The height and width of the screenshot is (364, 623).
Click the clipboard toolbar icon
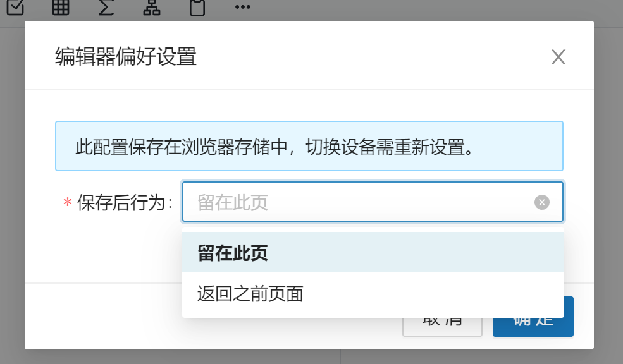click(197, 7)
